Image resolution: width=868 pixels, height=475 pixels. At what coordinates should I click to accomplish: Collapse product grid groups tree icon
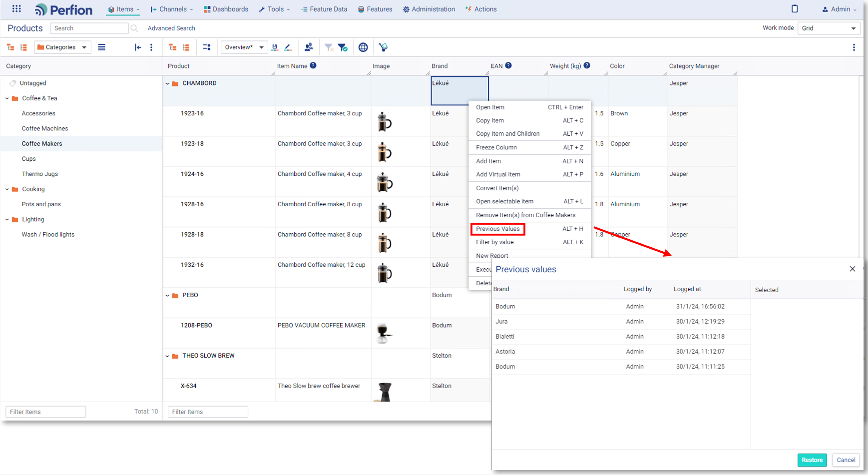click(173, 47)
